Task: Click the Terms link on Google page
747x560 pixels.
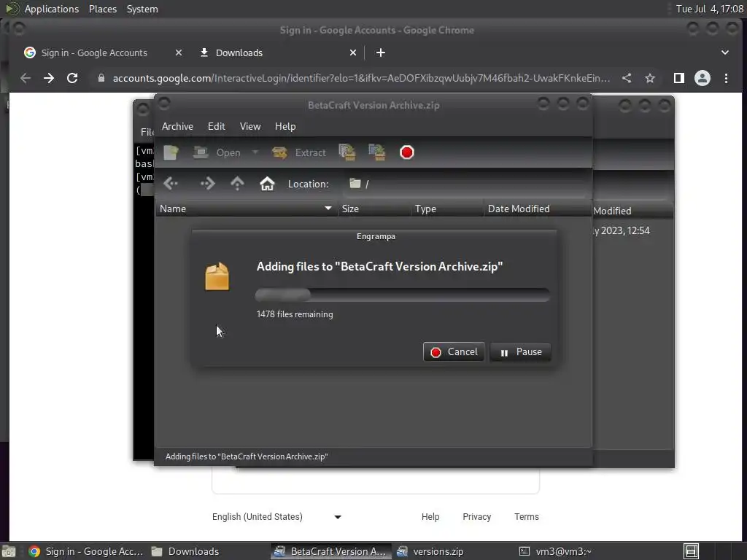Action: pyautogui.click(x=527, y=517)
